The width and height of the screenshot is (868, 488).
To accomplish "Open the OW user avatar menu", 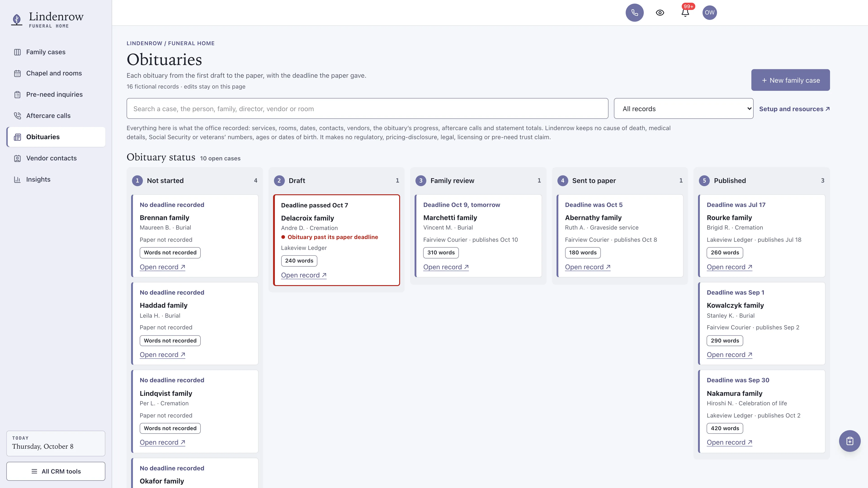I will click(x=710, y=13).
